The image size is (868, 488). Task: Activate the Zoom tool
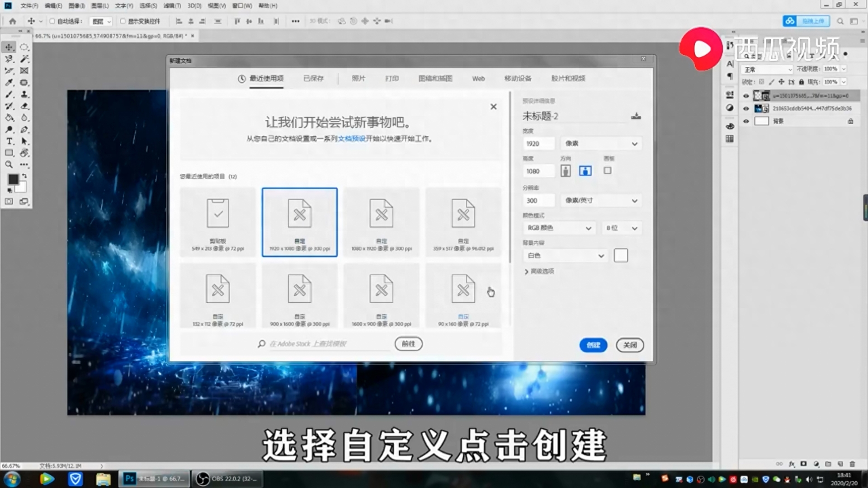pos(9,165)
